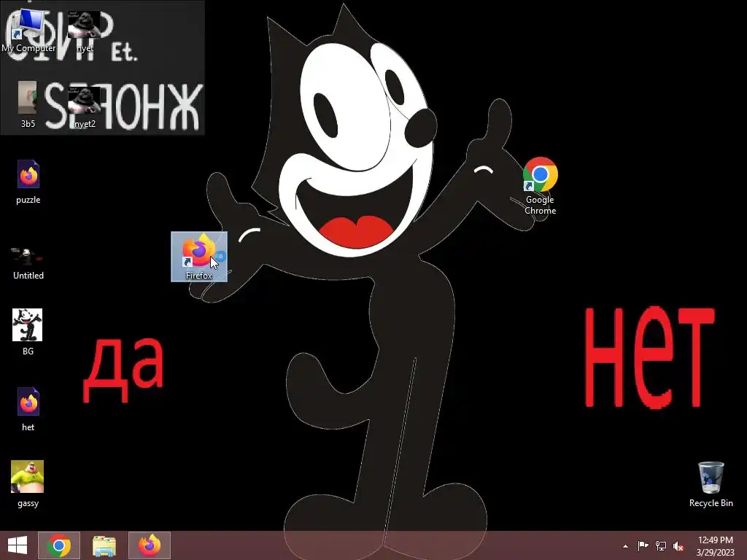
Task: Select the gassy image file icon
Action: pyautogui.click(x=28, y=484)
